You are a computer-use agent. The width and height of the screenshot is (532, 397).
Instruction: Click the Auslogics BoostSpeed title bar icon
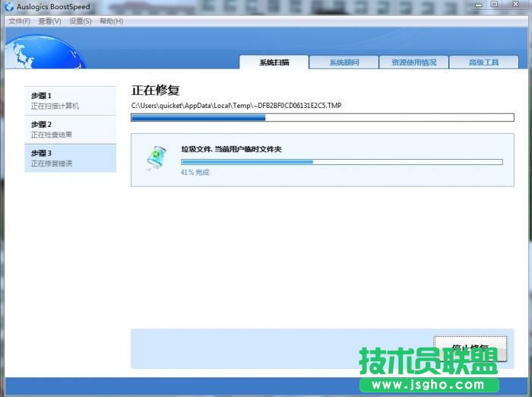pyautogui.click(x=8, y=7)
